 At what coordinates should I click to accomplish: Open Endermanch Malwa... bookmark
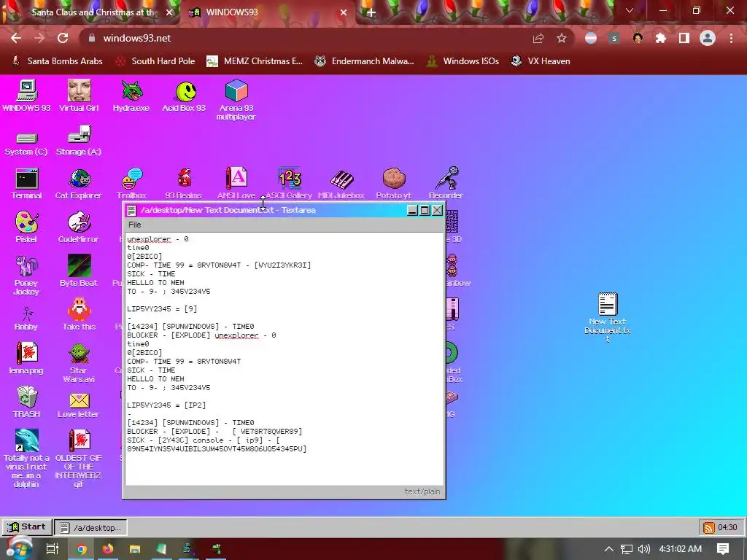pos(365,61)
